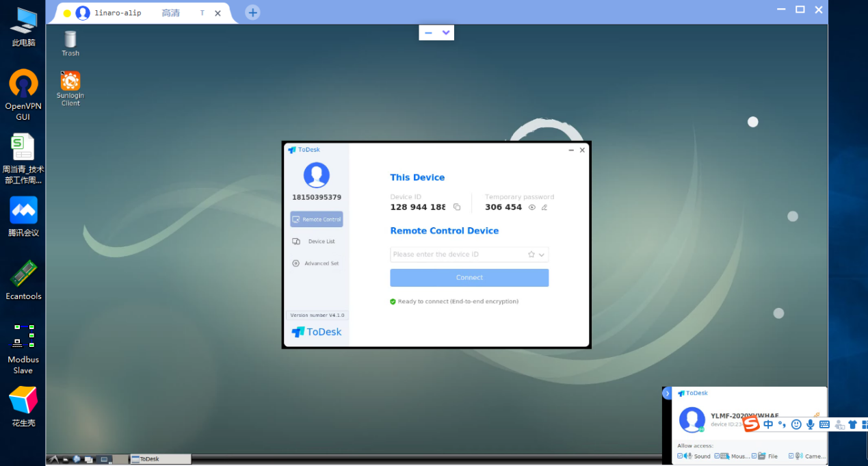The image size is (868, 466).
Task: Copy the Device ID with the copy icon
Action: tap(457, 207)
